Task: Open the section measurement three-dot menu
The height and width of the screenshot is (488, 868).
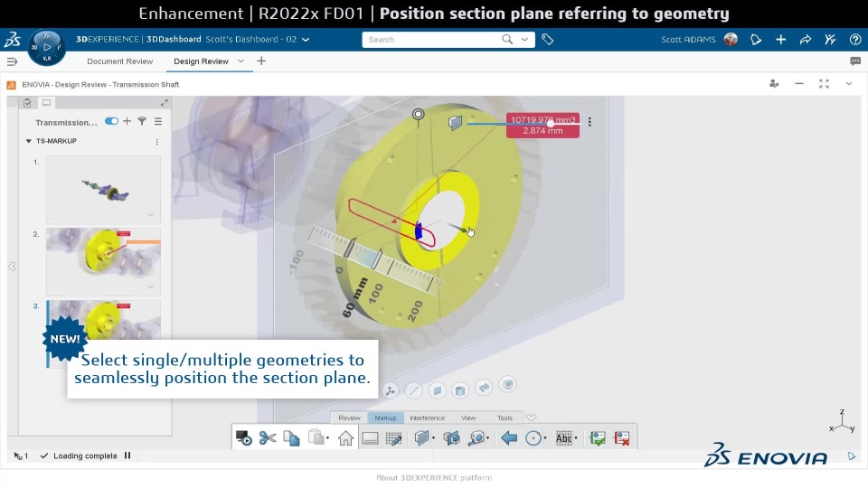Action: pos(590,122)
